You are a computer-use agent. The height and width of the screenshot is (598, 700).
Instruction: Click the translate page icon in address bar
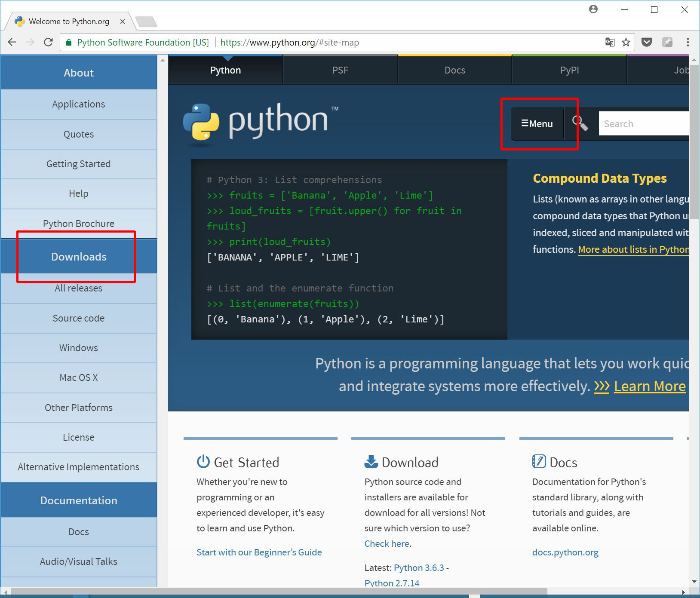[x=610, y=42]
